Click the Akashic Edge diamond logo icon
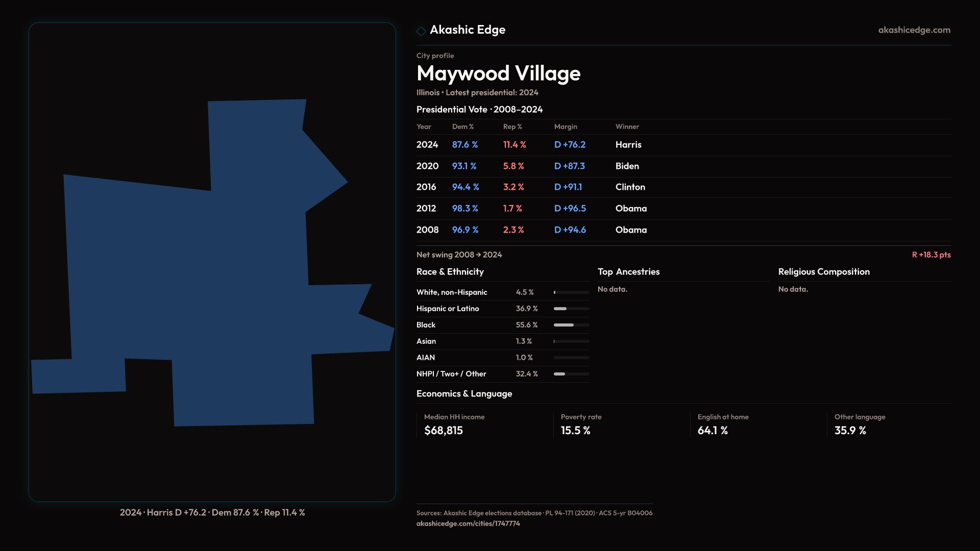The image size is (980, 551). point(421,31)
